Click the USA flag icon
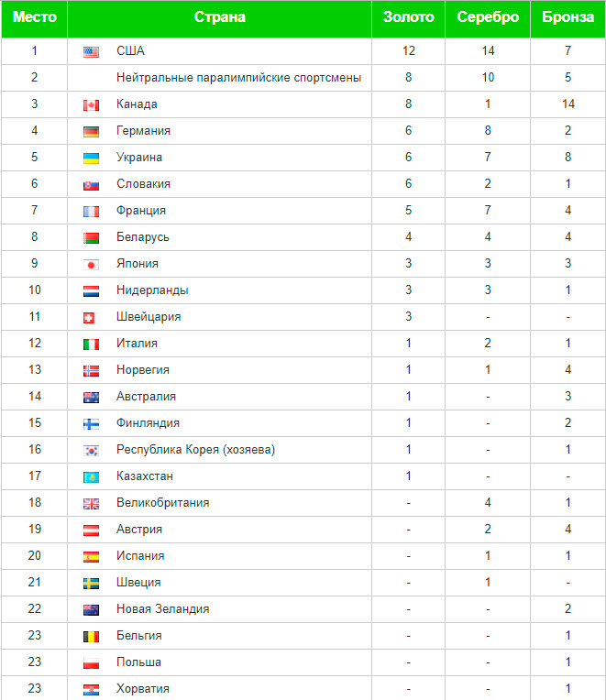Screen dimensions: 606x700 (x=91, y=51)
